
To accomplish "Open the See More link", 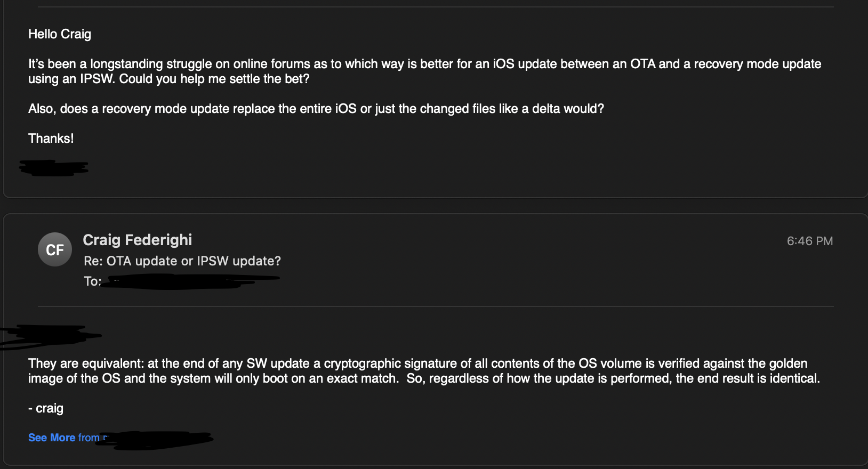I will [x=52, y=438].
